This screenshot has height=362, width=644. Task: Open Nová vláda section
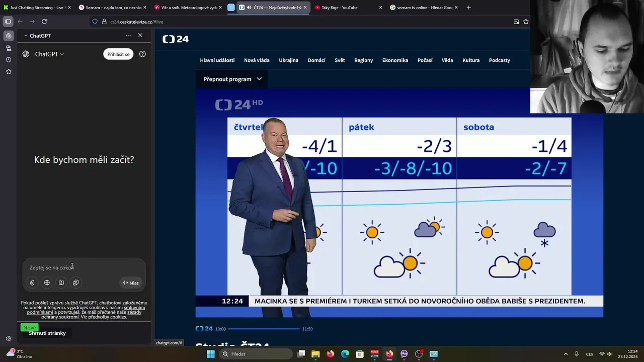point(257,60)
